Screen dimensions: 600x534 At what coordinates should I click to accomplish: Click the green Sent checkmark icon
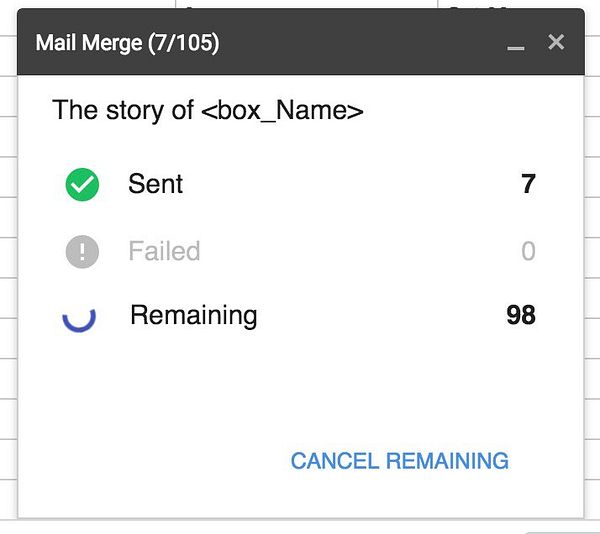click(82, 185)
